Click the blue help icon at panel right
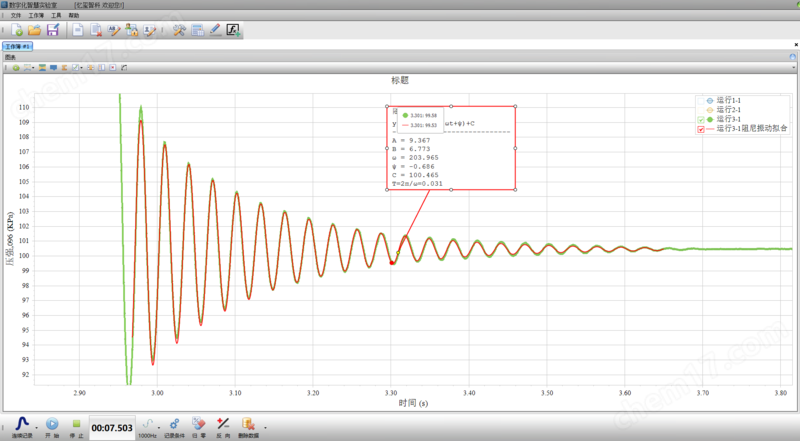 (792, 57)
